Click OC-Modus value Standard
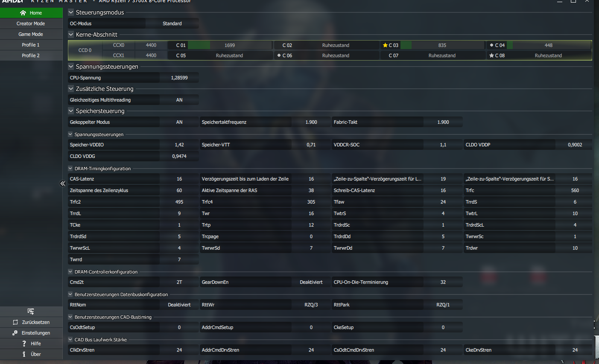This screenshot has height=364, width=599. pyautogui.click(x=172, y=23)
